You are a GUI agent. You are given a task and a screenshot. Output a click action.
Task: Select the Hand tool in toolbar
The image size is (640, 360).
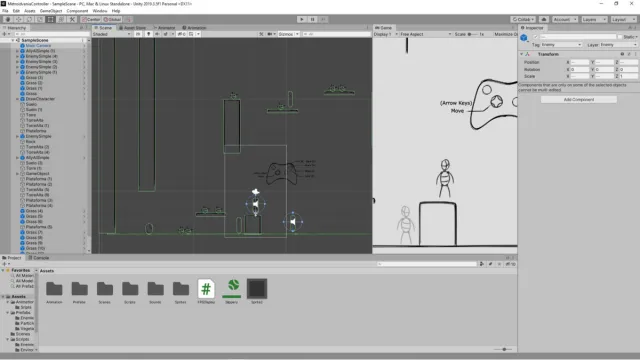tap(8, 19)
